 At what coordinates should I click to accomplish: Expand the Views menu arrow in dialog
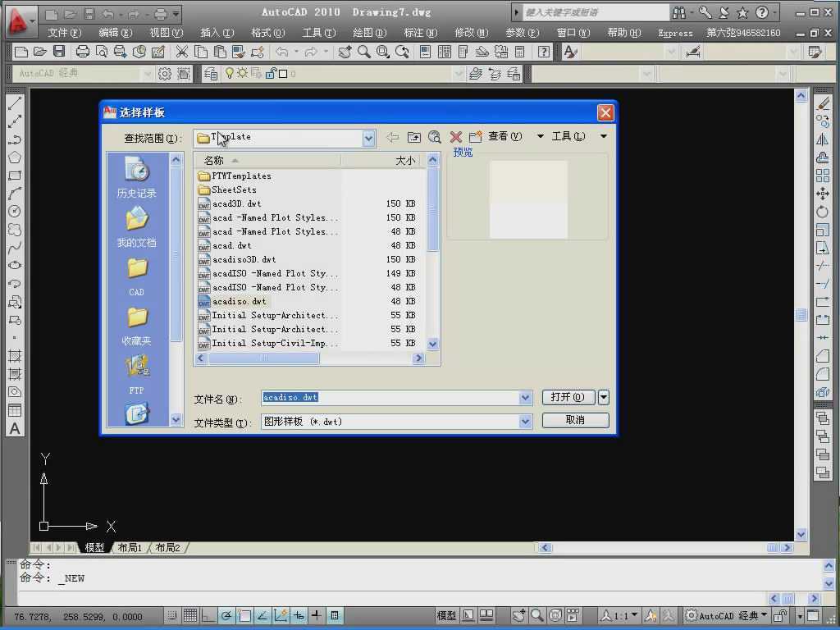pyautogui.click(x=540, y=137)
